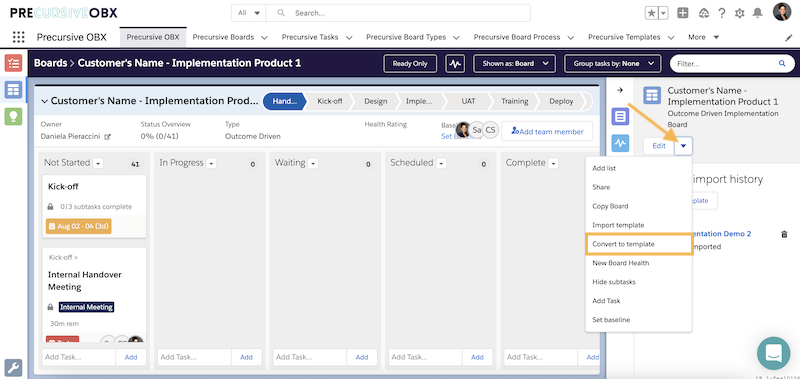Open the global actions plus icon
Viewport: 800px width, 379px height.
(x=683, y=13)
